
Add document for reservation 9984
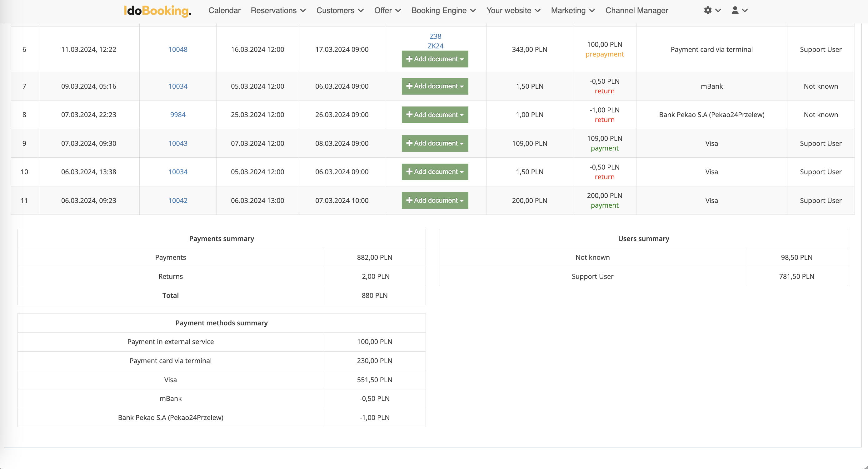(x=435, y=115)
